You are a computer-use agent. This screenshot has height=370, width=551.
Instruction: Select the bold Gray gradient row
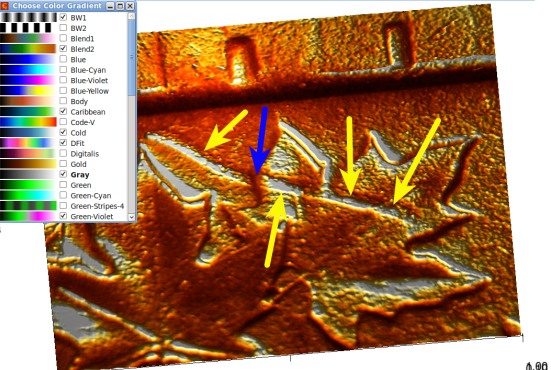[x=64, y=174]
